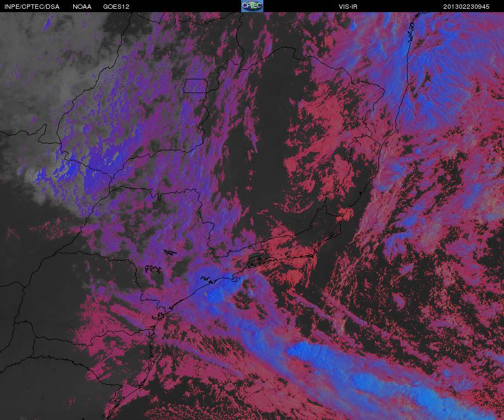
Task: Click the VIS-IR channel label
Action: (x=348, y=7)
